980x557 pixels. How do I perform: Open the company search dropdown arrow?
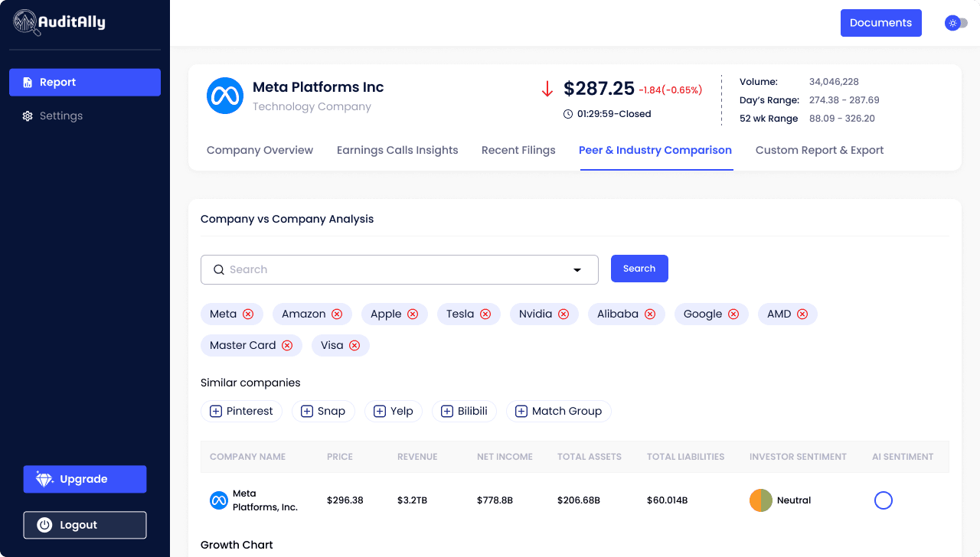pyautogui.click(x=577, y=270)
